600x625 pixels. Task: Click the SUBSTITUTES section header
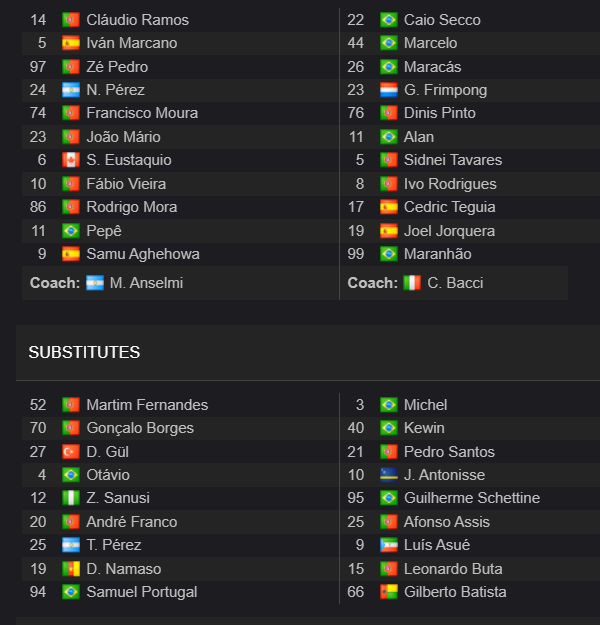[84, 352]
